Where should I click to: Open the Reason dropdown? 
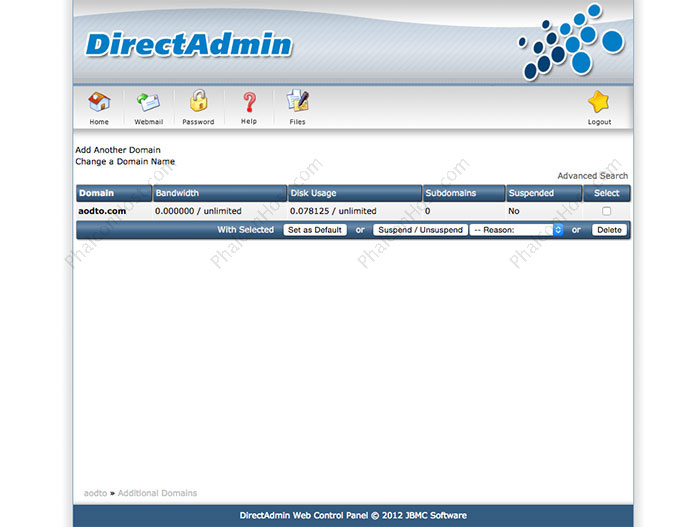click(516, 230)
